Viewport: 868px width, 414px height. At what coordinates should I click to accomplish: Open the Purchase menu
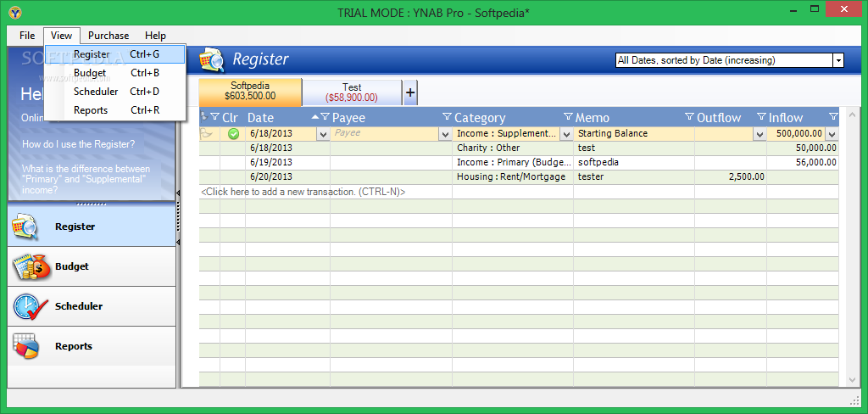108,36
